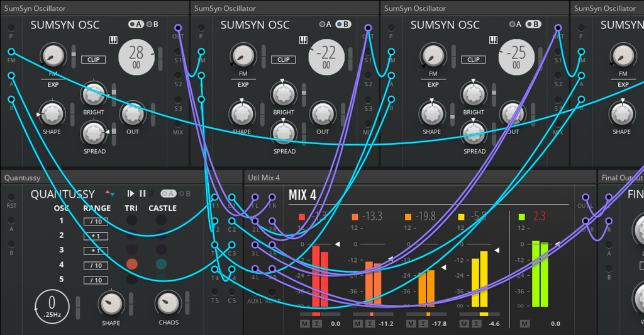Open keyboard tracking icon on oscillator with pitch -22

pyautogui.click(x=304, y=40)
